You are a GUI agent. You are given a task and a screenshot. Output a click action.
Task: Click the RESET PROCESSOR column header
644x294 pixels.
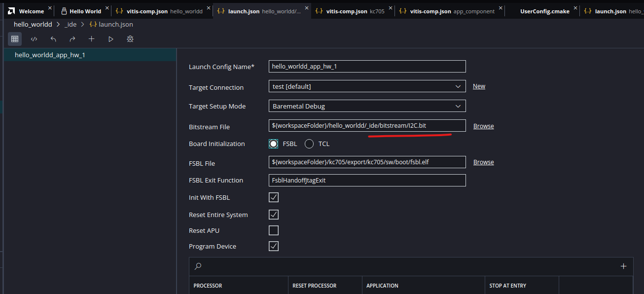click(x=315, y=286)
